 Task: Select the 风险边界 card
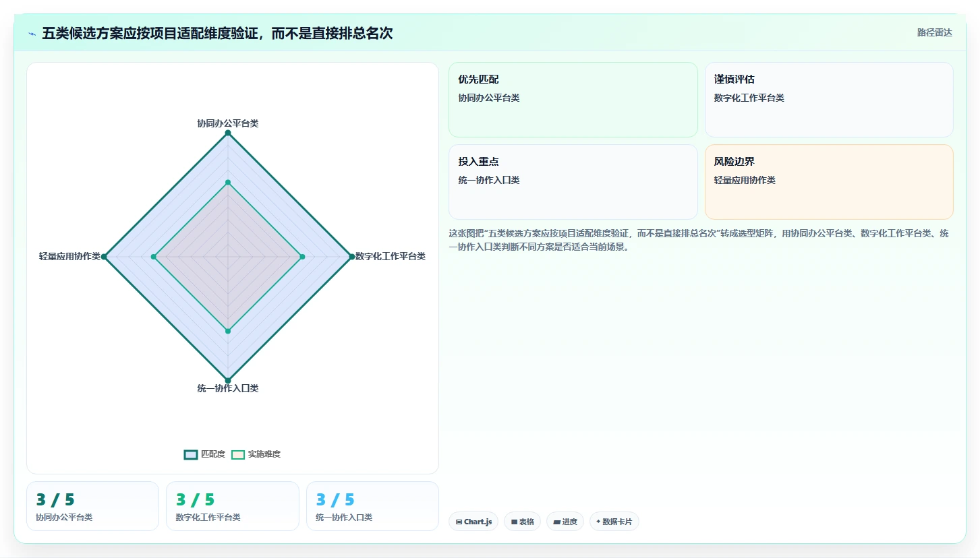click(x=829, y=182)
